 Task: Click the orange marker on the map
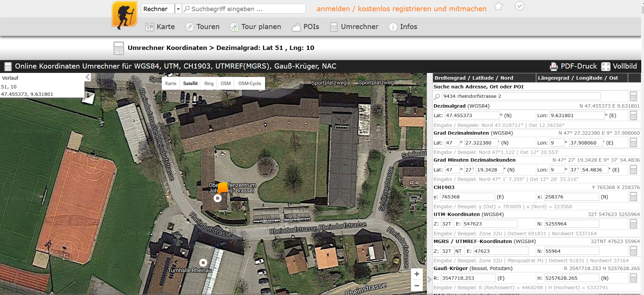click(x=223, y=188)
